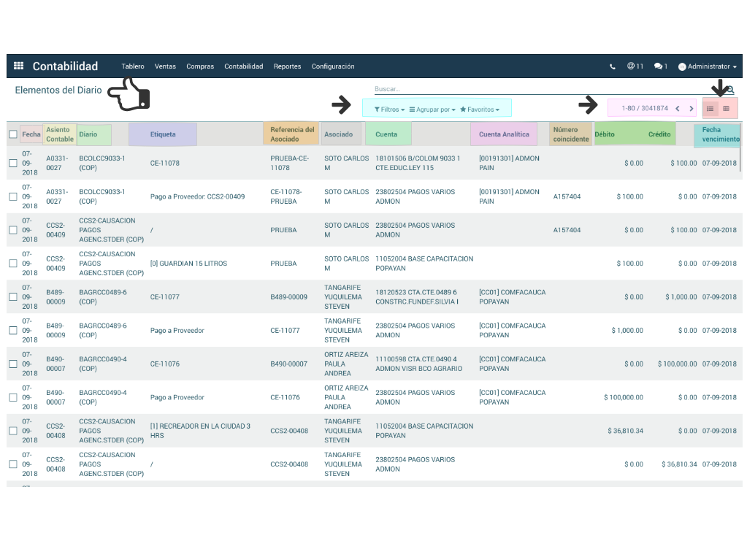Select checkbox for GUARDIAN 15 LITROS row
This screenshot has height=560, width=747.
point(13,264)
